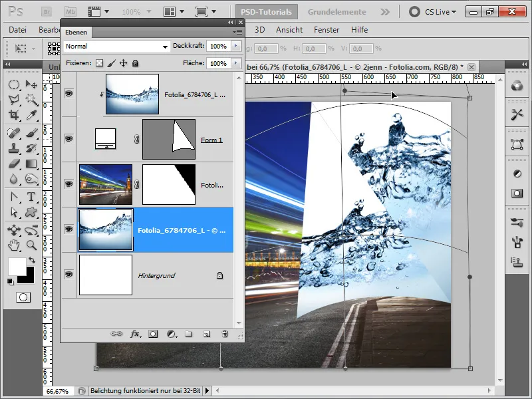
Task: Open the Deckkraft opacity slider arrow
Action: [236, 46]
